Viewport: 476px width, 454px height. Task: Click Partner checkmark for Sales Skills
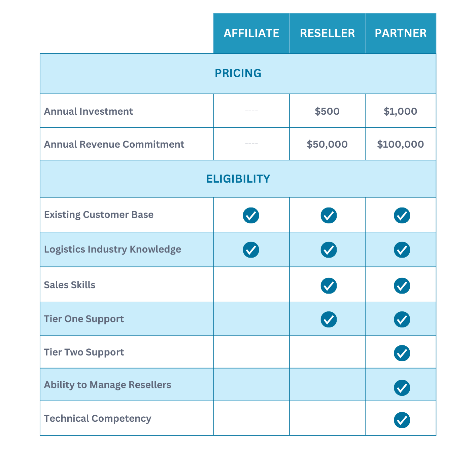pyautogui.click(x=402, y=286)
